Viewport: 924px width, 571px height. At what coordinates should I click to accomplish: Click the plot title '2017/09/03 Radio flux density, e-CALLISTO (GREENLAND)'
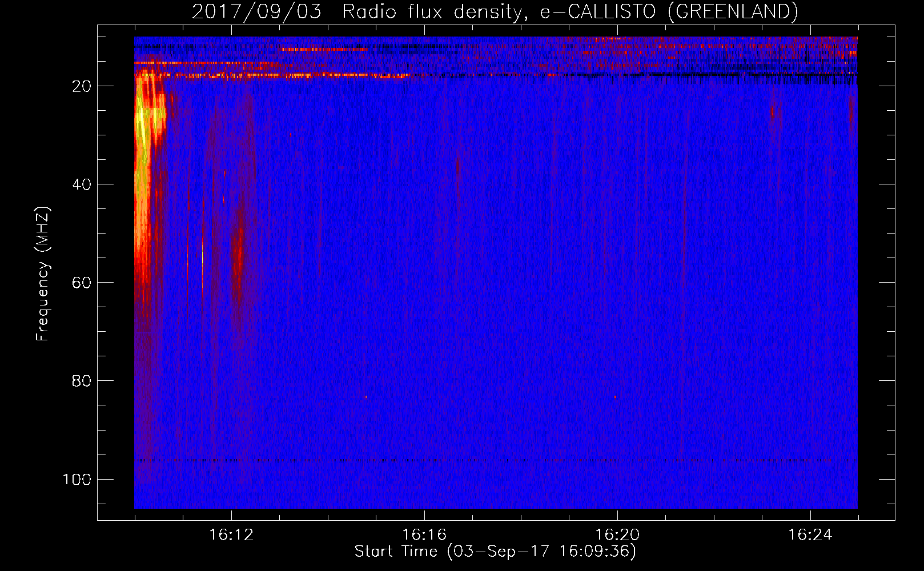pos(495,11)
